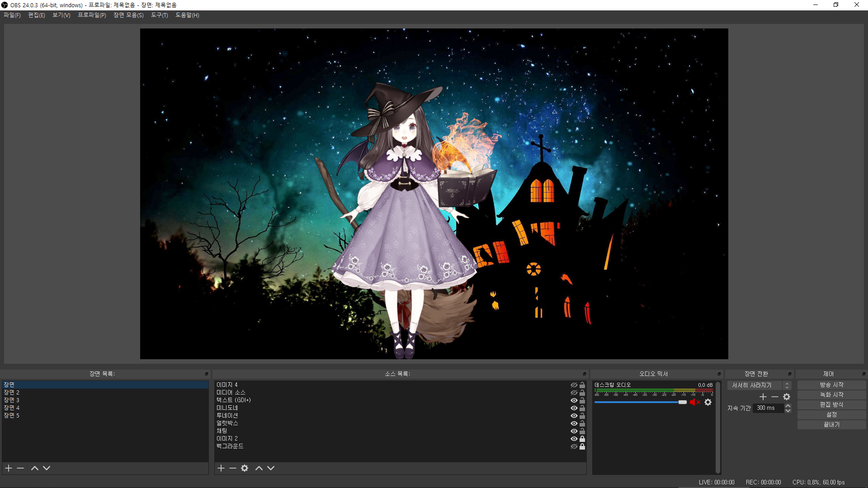Open the 장면 모음(S) menu
This screenshot has height=488, width=868.
coord(128,15)
